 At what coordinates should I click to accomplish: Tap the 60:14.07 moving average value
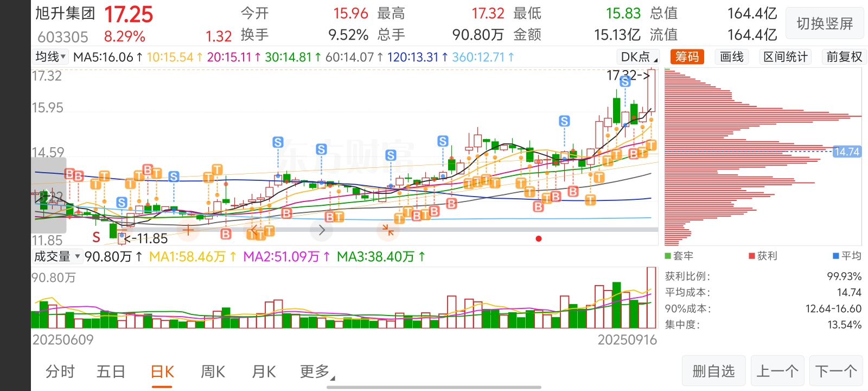click(354, 57)
